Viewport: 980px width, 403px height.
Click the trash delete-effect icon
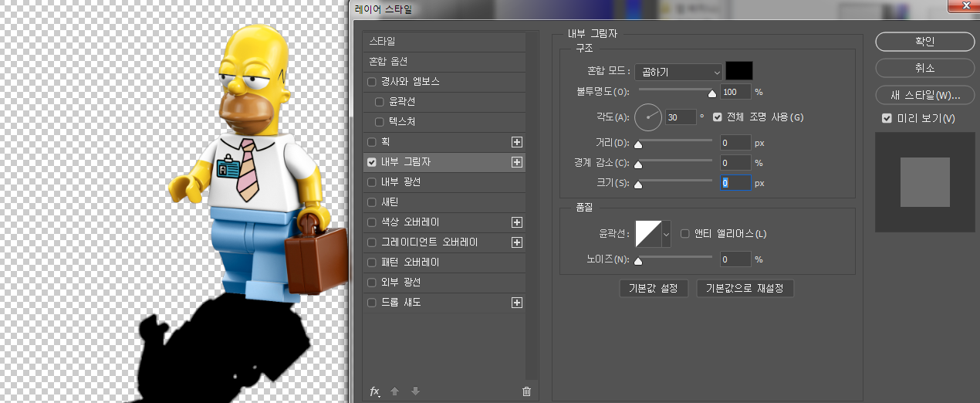click(527, 391)
